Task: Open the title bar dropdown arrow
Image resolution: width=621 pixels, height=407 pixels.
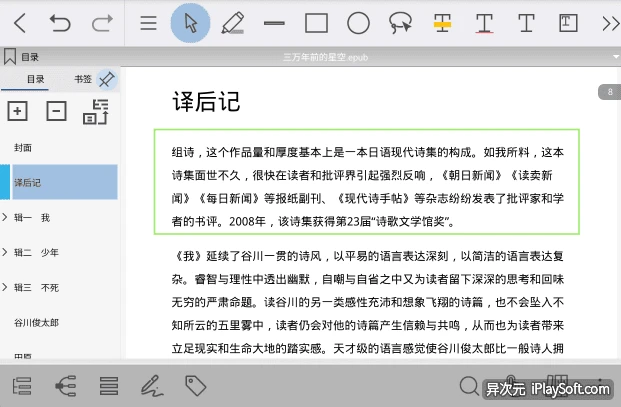Action: tap(616, 57)
